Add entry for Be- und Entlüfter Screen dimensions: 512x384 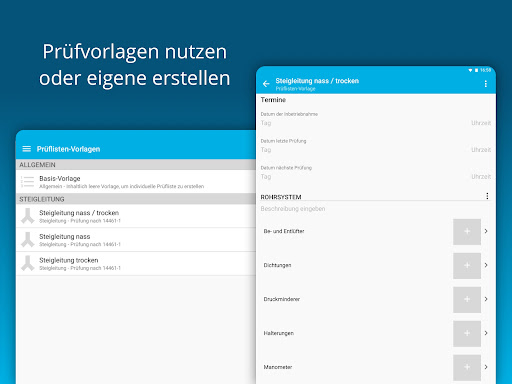(x=467, y=232)
